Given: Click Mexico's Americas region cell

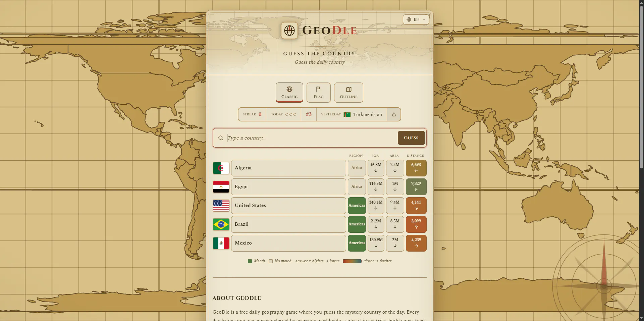Looking at the screenshot, I should coord(357,243).
